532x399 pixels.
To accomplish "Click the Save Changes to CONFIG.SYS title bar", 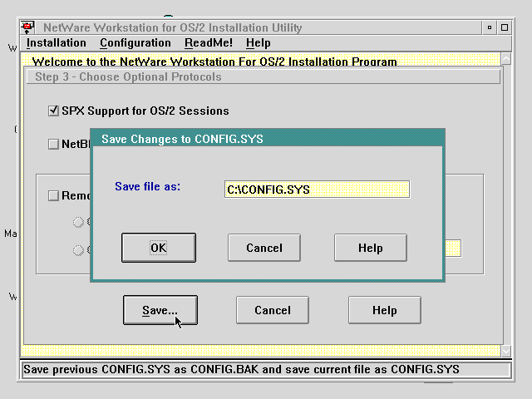I will click(x=268, y=139).
